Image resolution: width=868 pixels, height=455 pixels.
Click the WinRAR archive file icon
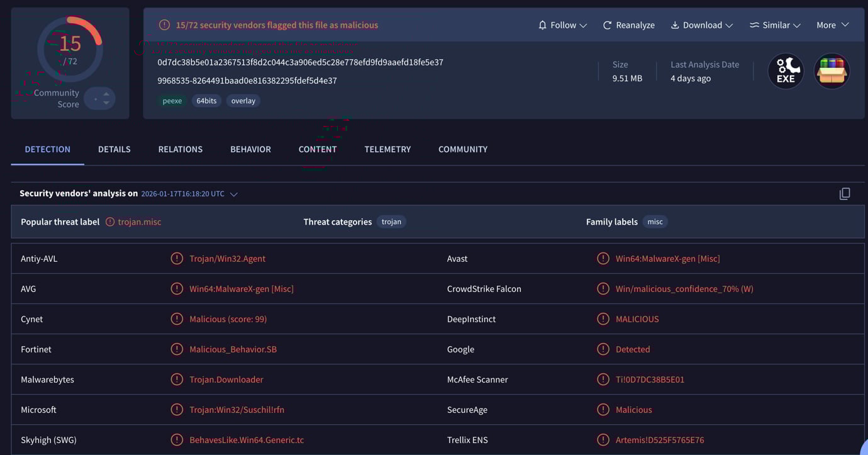(832, 70)
